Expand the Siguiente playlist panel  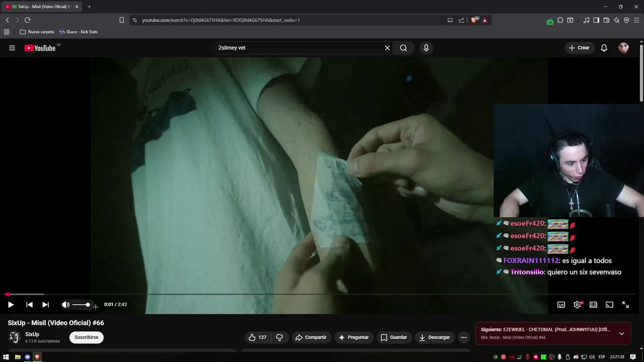pos(622,333)
